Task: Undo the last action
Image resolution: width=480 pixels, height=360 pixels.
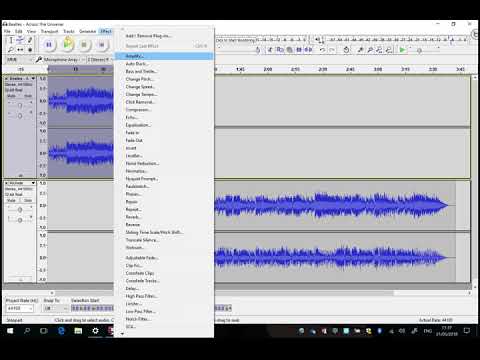Action: coord(322,50)
